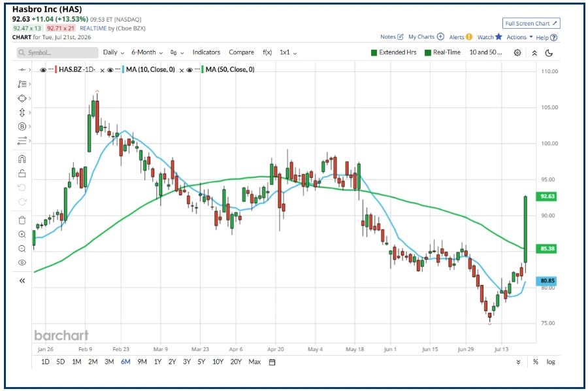Click the zoom out magnifier icon
This screenshot has width=588, height=391.
22,248
